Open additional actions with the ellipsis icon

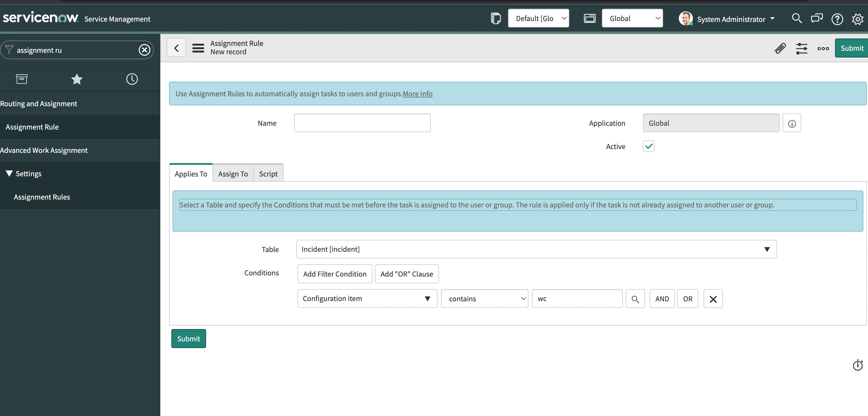[823, 48]
